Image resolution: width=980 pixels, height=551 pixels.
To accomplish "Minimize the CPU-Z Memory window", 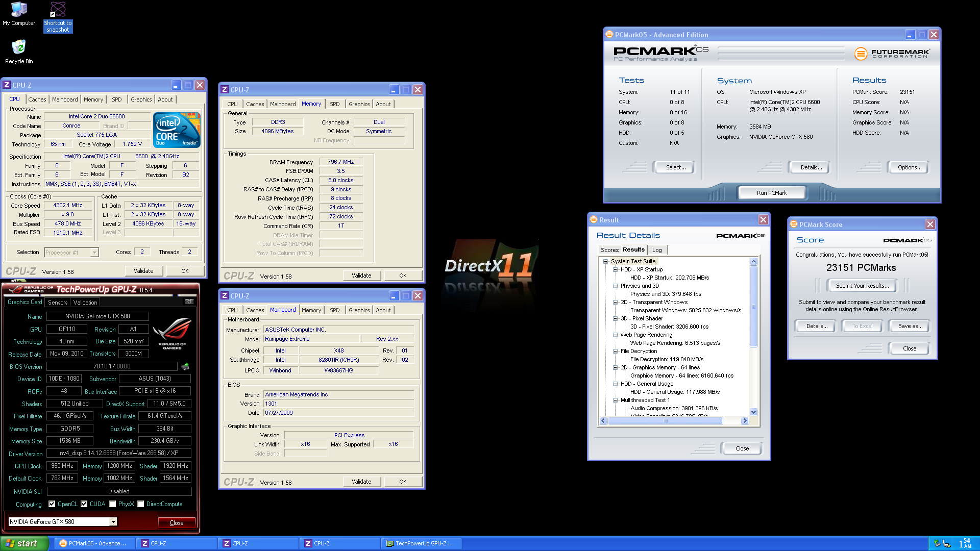I will (x=394, y=90).
